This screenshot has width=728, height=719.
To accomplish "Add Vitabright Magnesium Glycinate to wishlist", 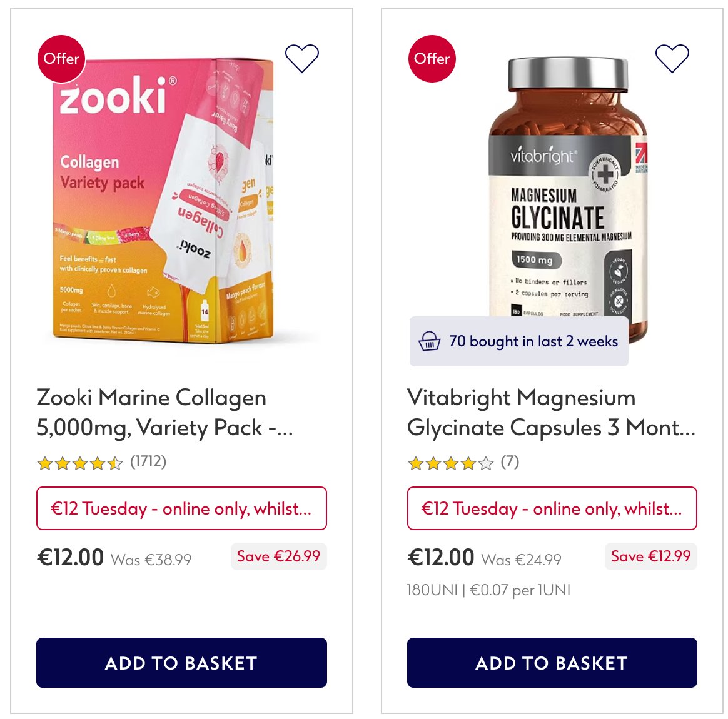I will point(672,58).
